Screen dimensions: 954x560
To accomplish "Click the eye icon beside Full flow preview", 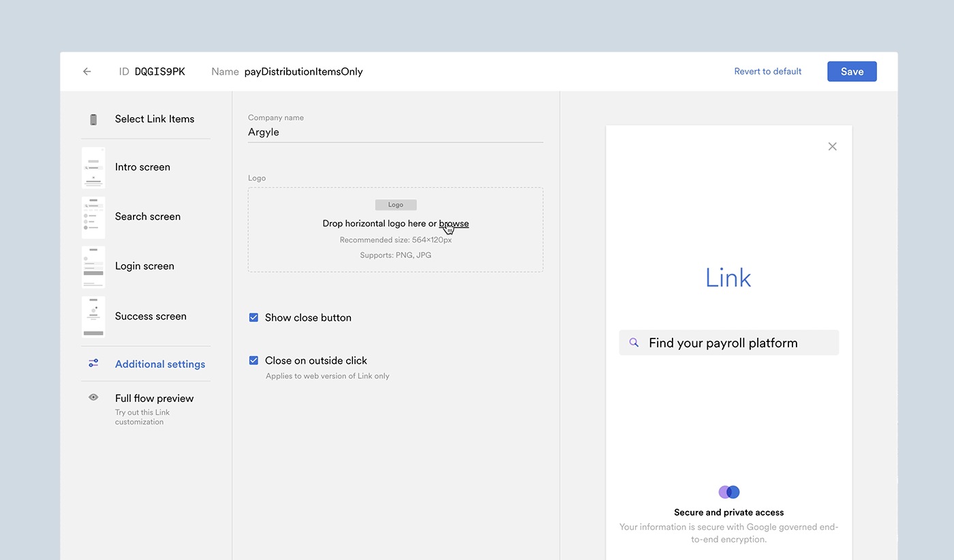I will click(x=93, y=397).
